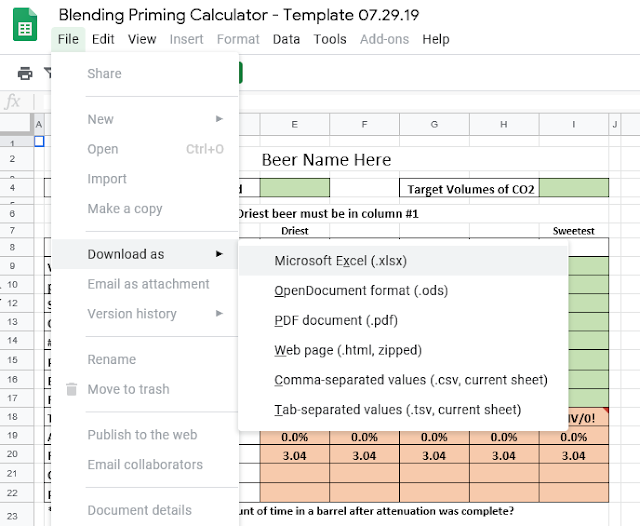Screen dimensions: 640x526
Task: Select column F header
Action: tap(364, 124)
